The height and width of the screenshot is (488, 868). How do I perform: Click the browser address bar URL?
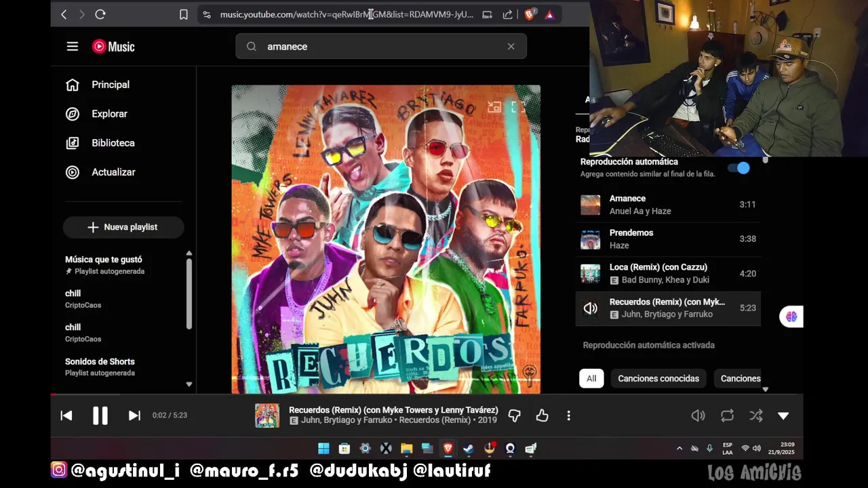(347, 14)
